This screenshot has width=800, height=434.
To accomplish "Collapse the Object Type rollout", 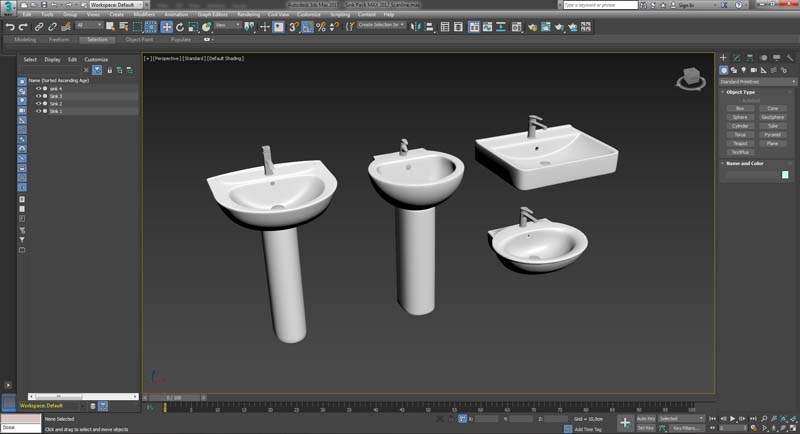I will [741, 92].
